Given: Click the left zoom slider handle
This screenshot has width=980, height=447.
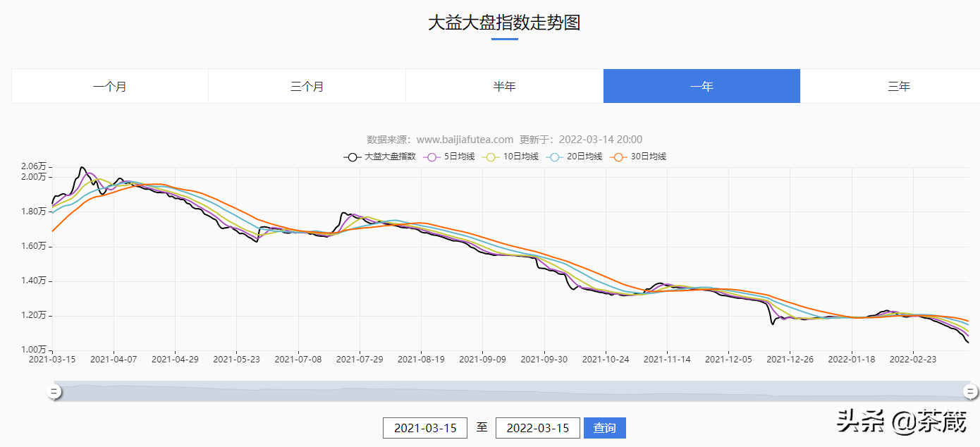Looking at the screenshot, I should coord(54,392).
